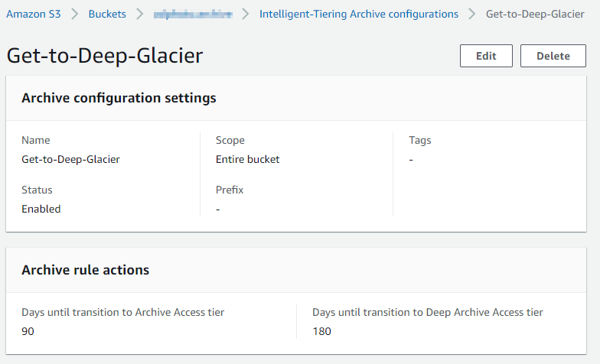Open Intelligent-Tiering Archive configurations breadcrumb
This screenshot has width=600, height=364.
coord(358,14)
